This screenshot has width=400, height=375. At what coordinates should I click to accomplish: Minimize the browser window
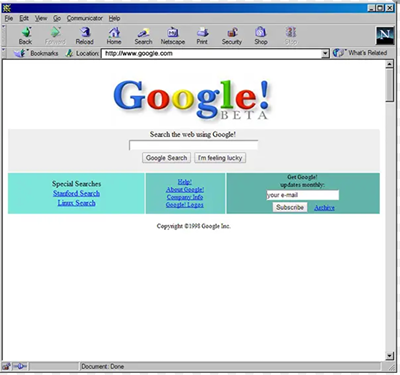point(372,8)
